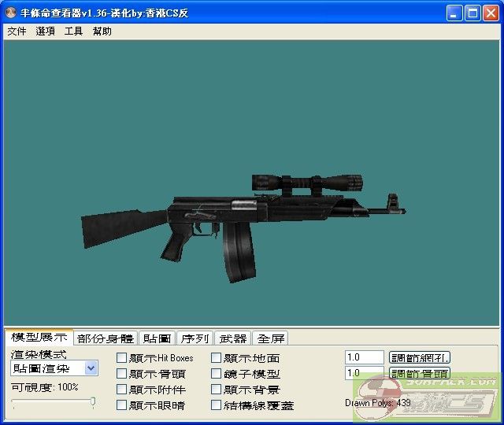Image resolution: width=504 pixels, height=425 pixels.
Task: Click the 調節網孔 button
Action: tap(420, 357)
